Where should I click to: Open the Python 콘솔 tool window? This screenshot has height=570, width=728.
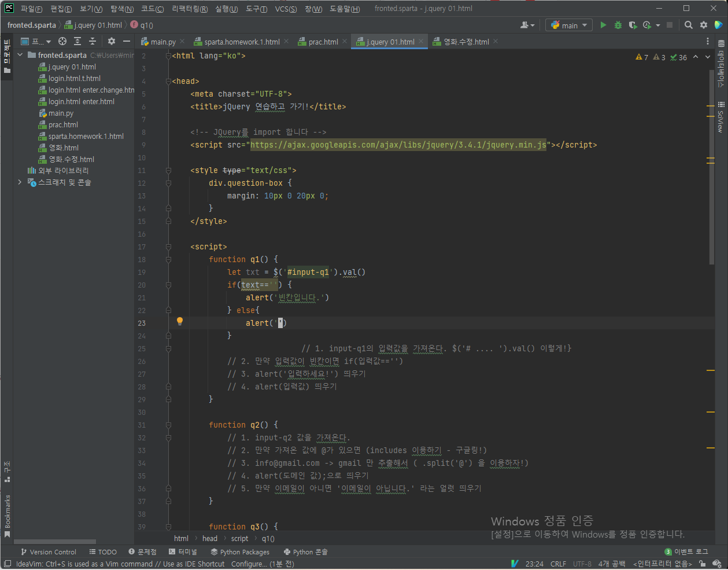coord(305,551)
